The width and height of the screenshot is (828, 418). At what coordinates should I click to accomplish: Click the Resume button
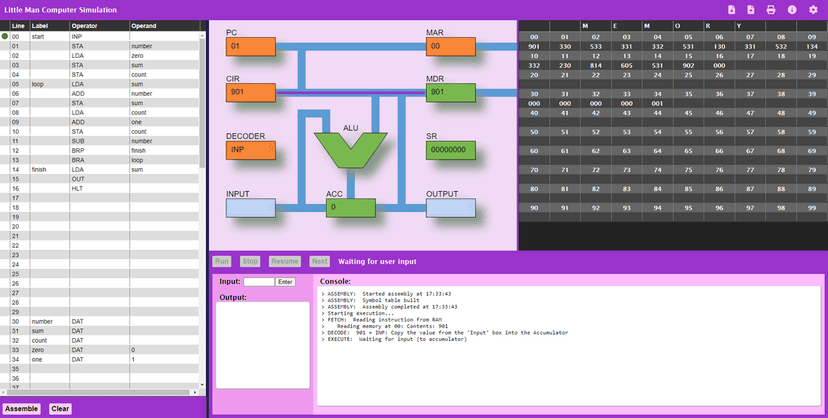pyautogui.click(x=285, y=261)
